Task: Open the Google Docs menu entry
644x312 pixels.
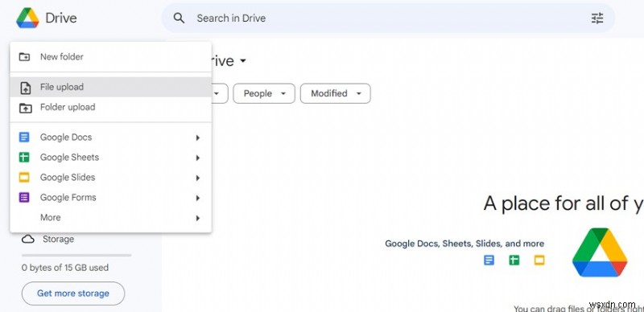Action: click(111, 138)
